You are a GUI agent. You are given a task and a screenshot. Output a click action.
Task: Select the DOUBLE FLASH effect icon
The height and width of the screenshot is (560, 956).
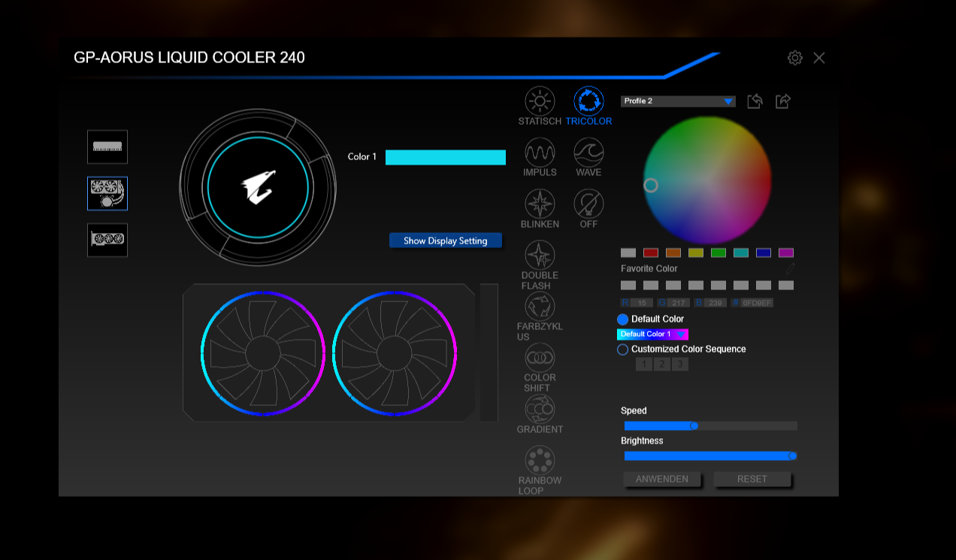pos(540,256)
